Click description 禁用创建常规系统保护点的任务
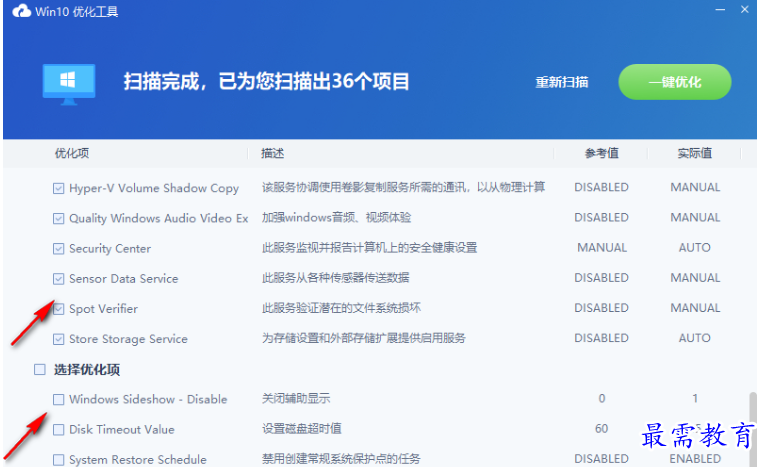 tap(341, 459)
